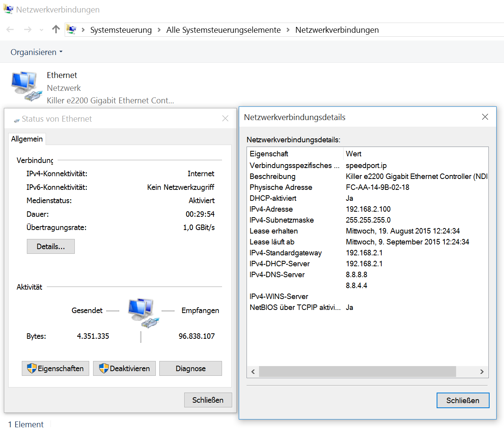Screen dimensions: 504x430
Task: Click the Übertragungsrate value 1,0 GBit/s
Action: click(x=199, y=227)
